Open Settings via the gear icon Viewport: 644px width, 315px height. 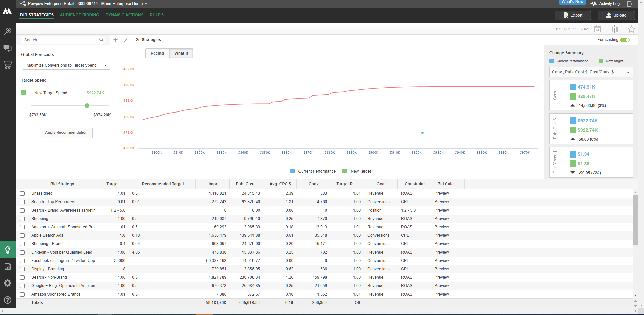point(8,283)
